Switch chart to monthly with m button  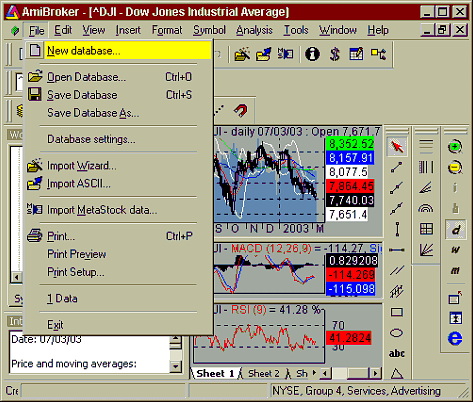pyautogui.click(x=455, y=271)
